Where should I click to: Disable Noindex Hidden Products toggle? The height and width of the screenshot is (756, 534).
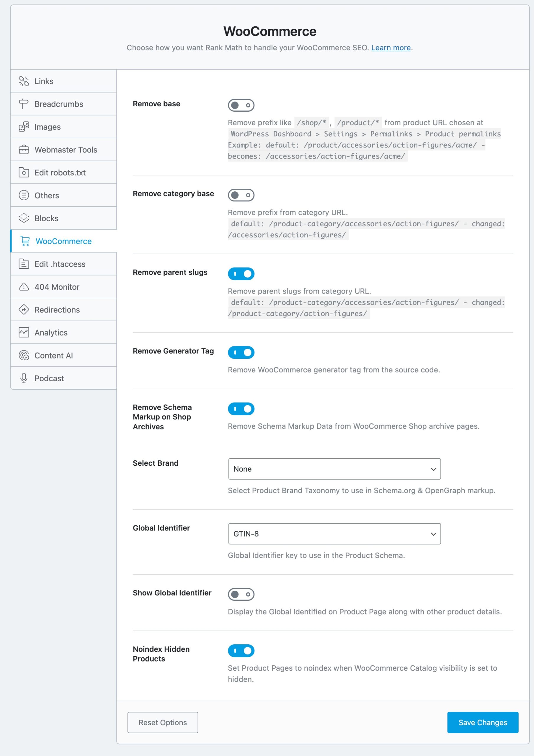tap(241, 651)
